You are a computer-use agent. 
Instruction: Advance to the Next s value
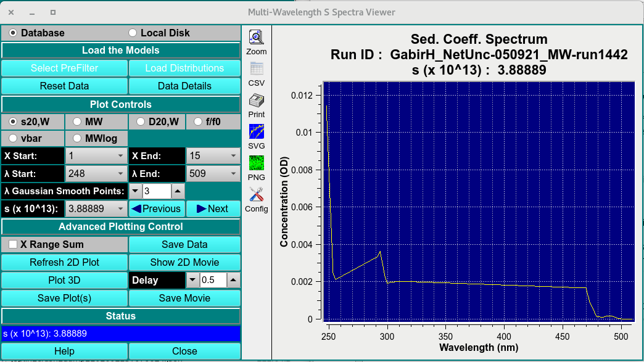213,208
